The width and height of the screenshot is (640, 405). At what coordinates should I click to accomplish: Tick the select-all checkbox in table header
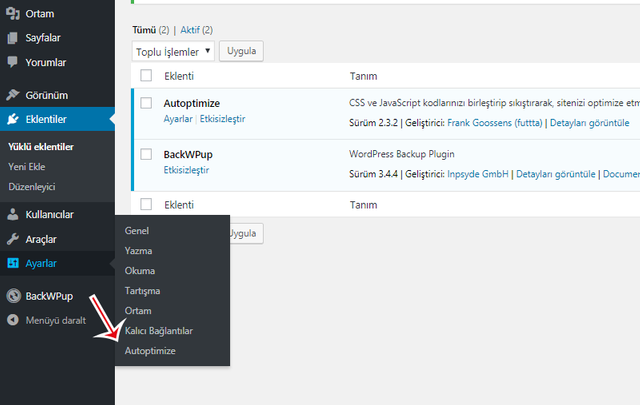[146, 76]
